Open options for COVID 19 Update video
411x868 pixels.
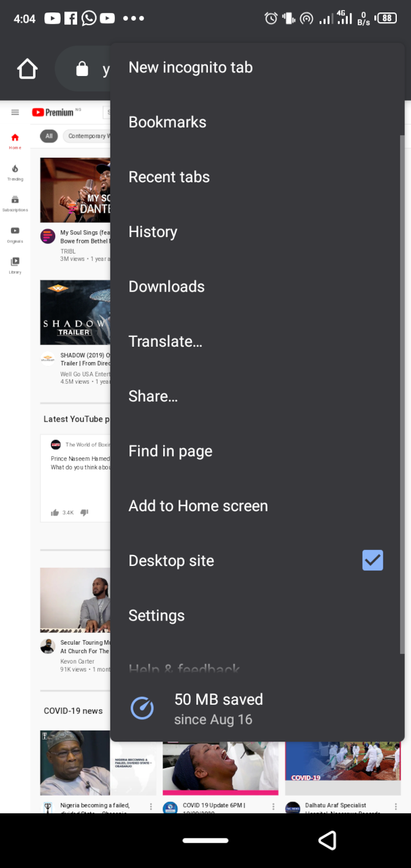coord(274,806)
